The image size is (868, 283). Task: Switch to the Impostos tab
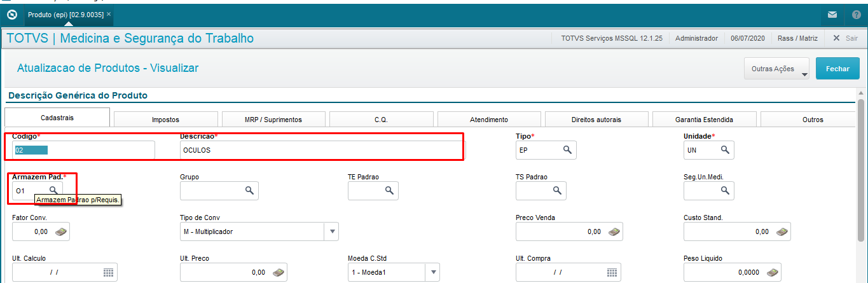165,120
